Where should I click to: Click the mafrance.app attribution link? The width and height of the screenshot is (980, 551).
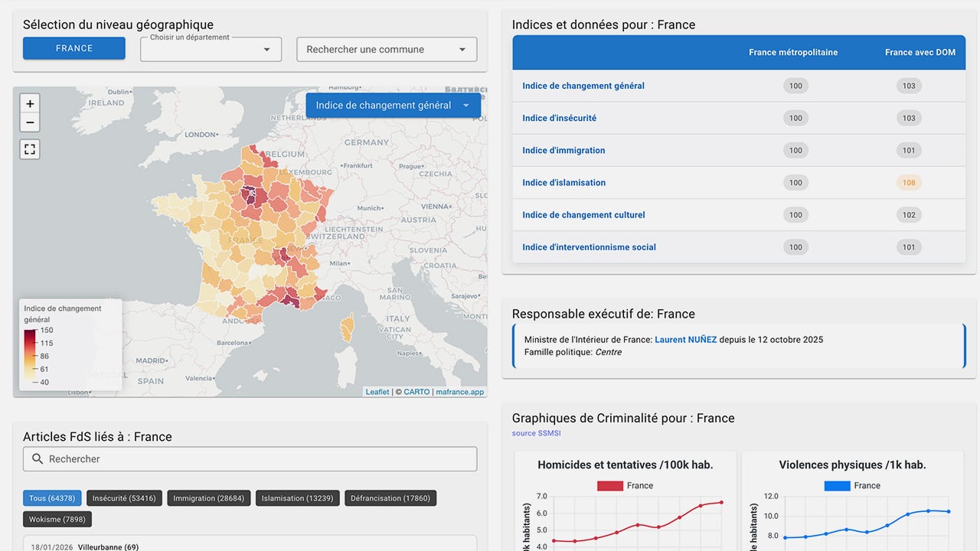pyautogui.click(x=459, y=391)
